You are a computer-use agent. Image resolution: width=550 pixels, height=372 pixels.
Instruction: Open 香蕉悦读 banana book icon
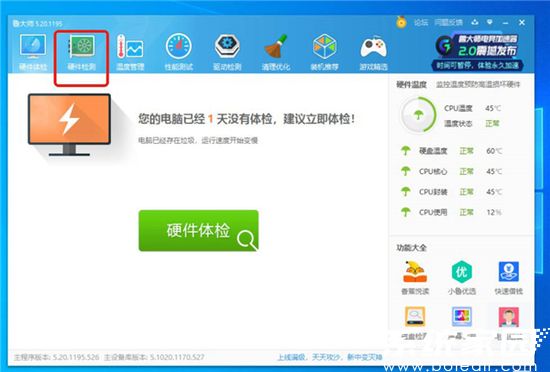coord(415,277)
